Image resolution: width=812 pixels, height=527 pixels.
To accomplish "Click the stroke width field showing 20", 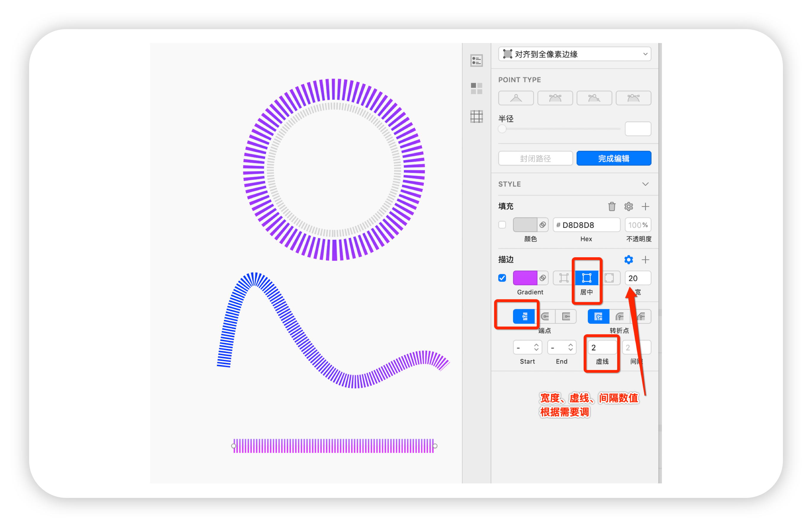I will tap(638, 278).
